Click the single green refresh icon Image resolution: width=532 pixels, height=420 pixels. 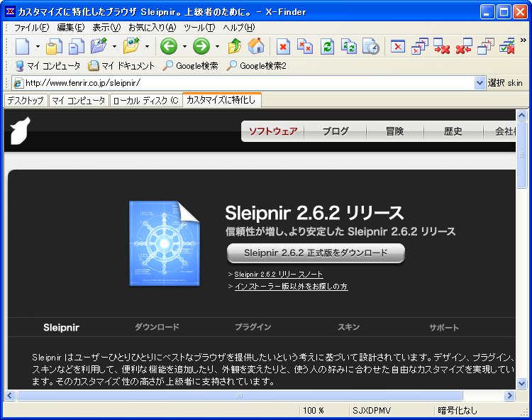tap(327, 47)
